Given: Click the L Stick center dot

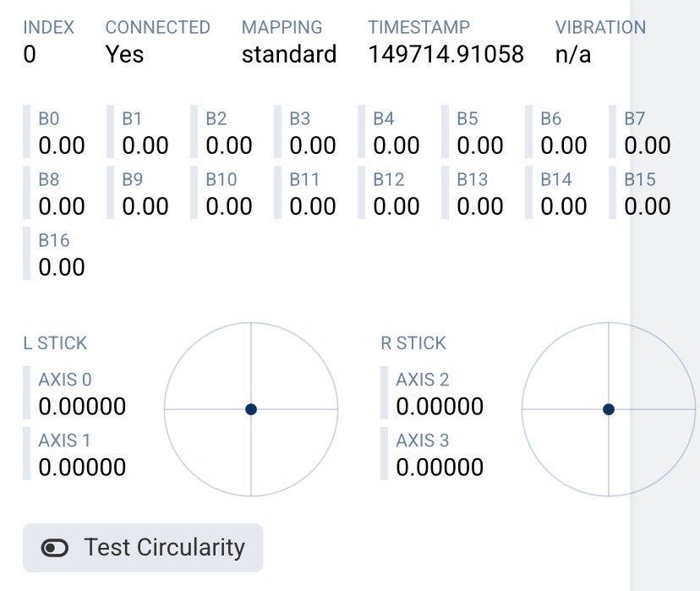Looking at the screenshot, I should [x=251, y=410].
